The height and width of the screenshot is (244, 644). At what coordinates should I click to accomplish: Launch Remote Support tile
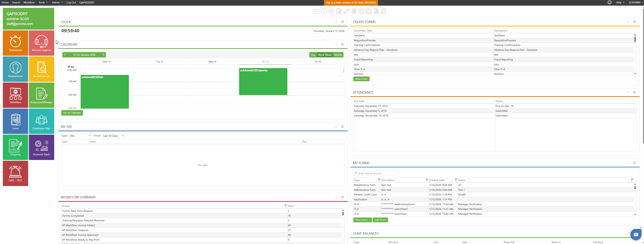click(41, 43)
